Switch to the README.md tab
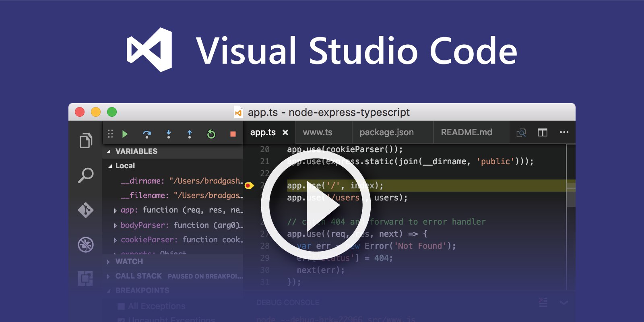The height and width of the screenshot is (322, 644). [x=466, y=132]
